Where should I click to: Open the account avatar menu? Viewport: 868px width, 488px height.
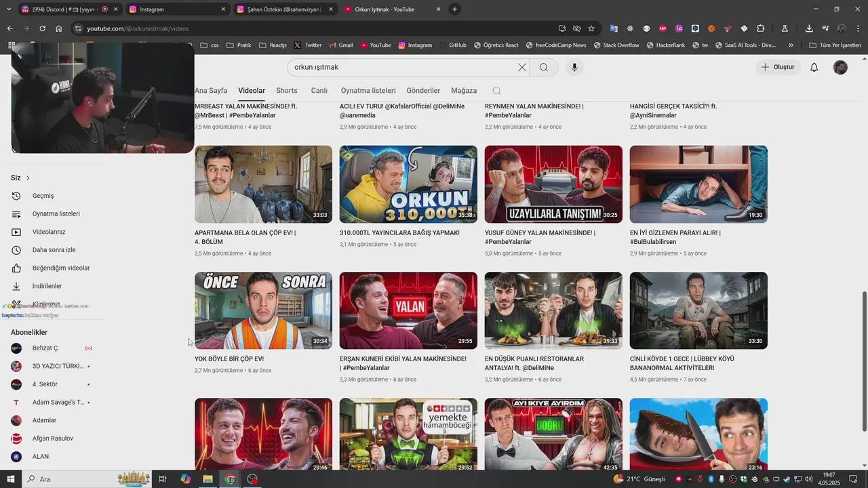point(840,67)
